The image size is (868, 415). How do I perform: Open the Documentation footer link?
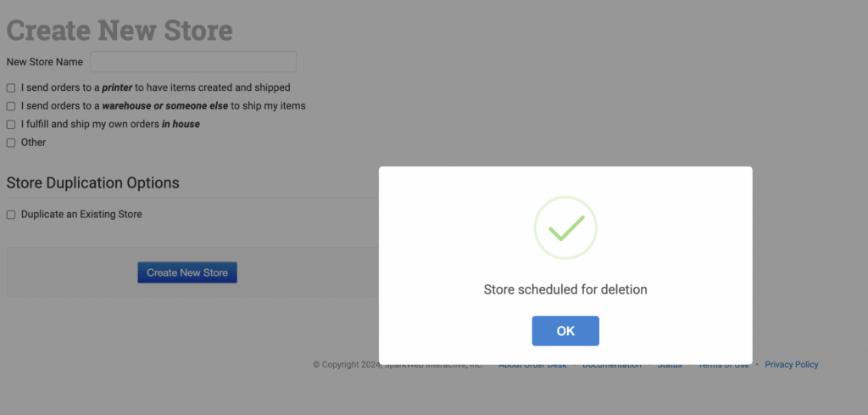611,365
